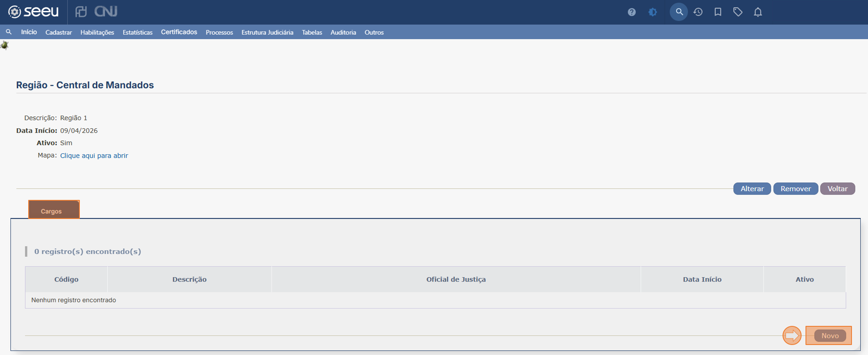Open search via header magnifier icon
868x355 pixels.
coord(679,12)
